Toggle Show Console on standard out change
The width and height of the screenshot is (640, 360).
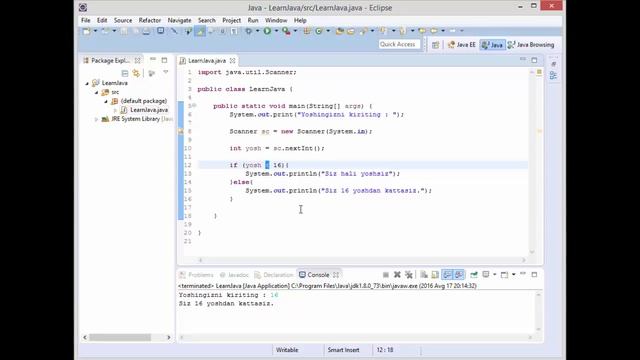click(x=447, y=275)
